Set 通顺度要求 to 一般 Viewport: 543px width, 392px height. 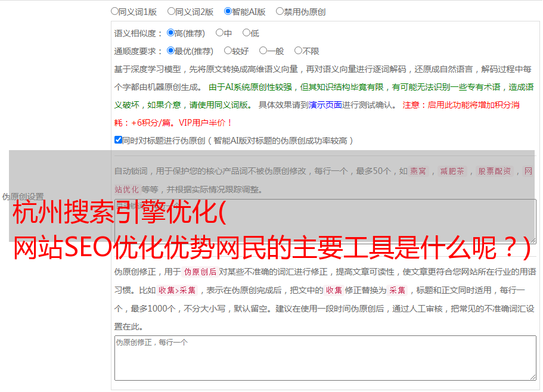263,51
